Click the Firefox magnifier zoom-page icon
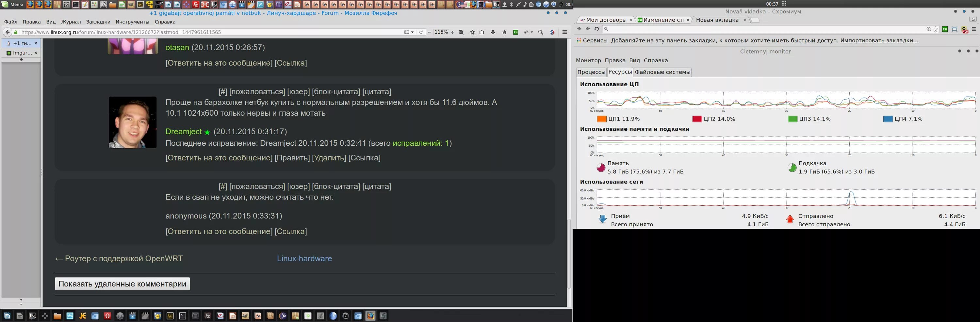 coord(461,32)
